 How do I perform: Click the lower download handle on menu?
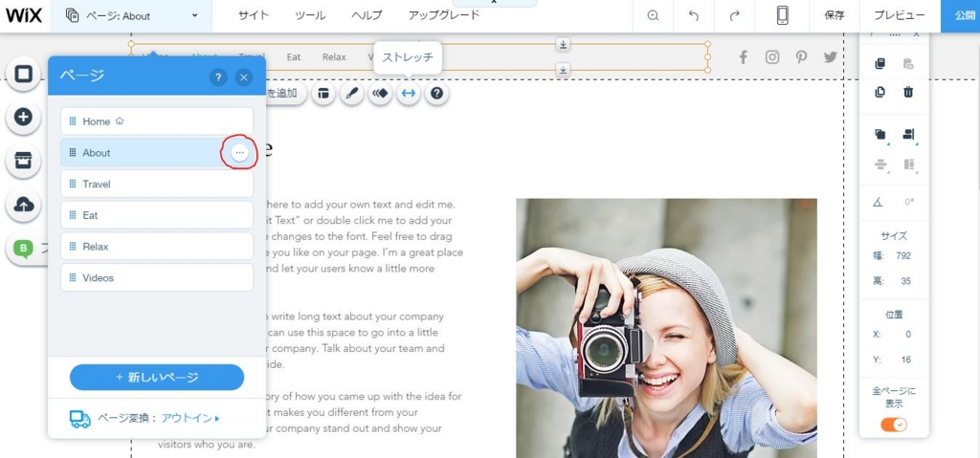pos(563,70)
